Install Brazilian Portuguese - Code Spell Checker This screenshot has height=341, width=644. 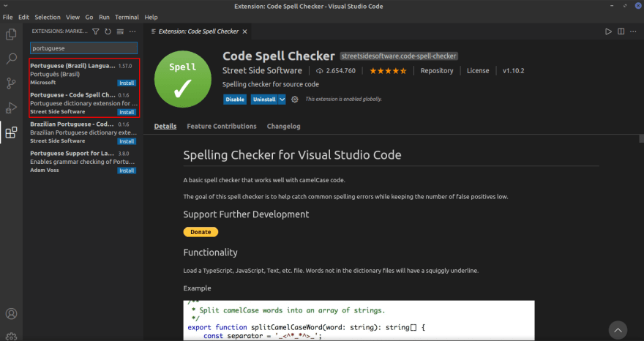(x=127, y=141)
